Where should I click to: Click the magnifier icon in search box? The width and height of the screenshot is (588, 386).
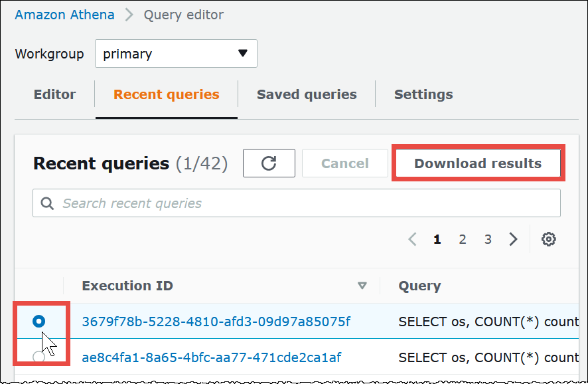[x=47, y=203]
